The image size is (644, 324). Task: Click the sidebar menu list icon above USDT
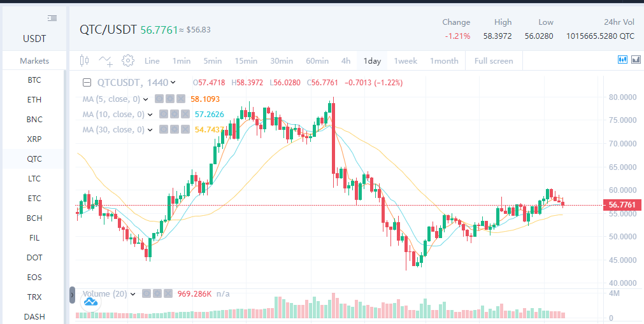(52, 18)
